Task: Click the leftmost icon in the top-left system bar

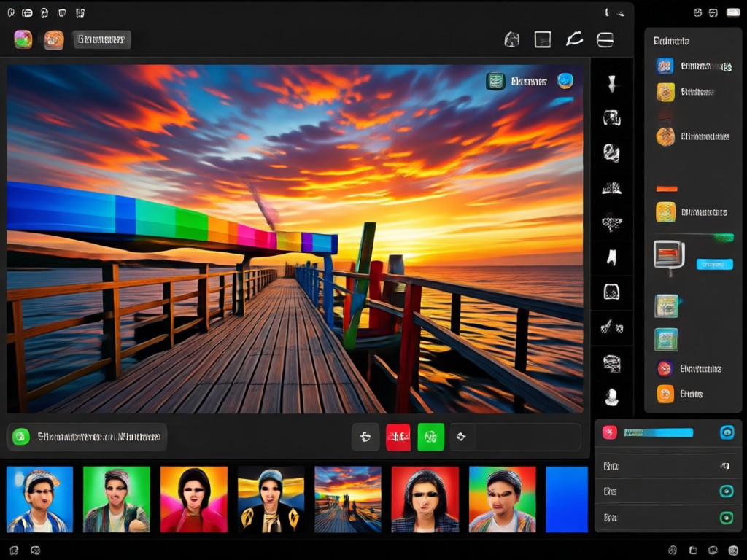Action: click(x=11, y=13)
